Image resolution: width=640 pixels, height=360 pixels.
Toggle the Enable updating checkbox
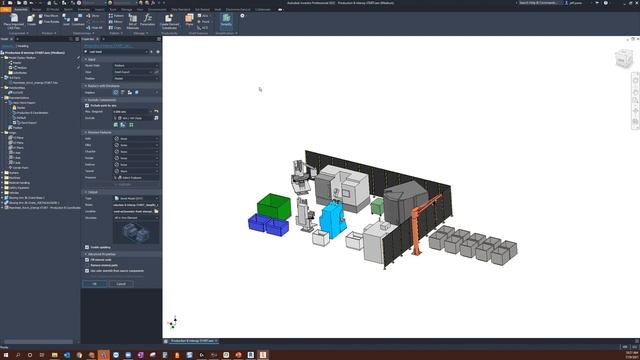tap(87, 247)
